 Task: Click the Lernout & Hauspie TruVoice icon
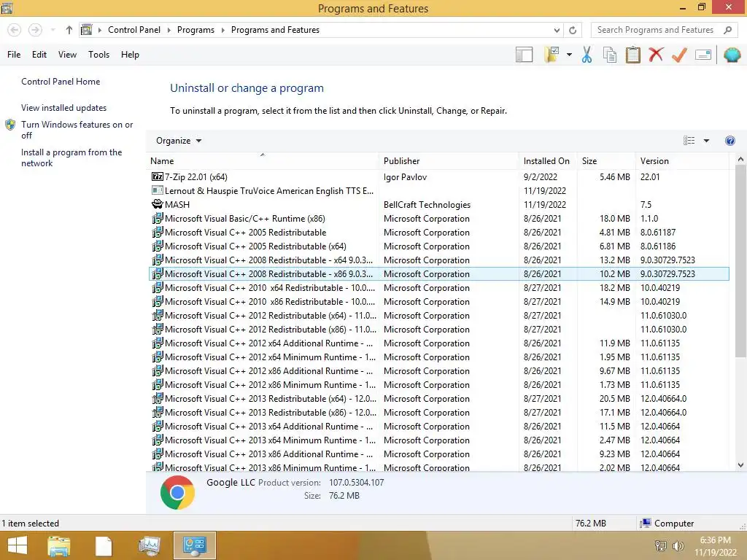tap(158, 190)
